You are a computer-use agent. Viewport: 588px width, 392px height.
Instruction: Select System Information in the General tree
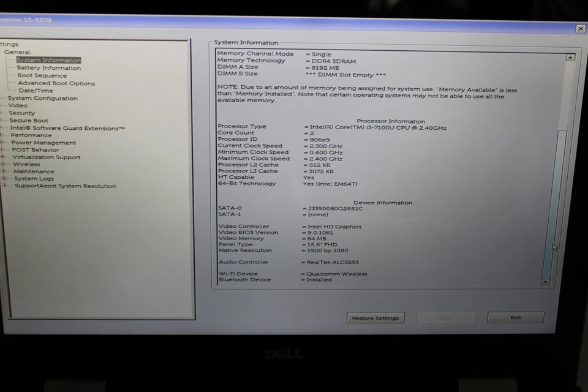pos(49,60)
